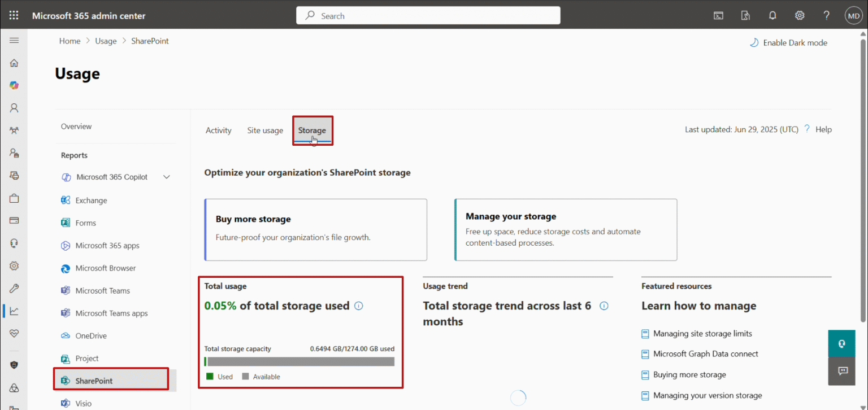
Task: Open the Activity tab
Action: (x=218, y=130)
